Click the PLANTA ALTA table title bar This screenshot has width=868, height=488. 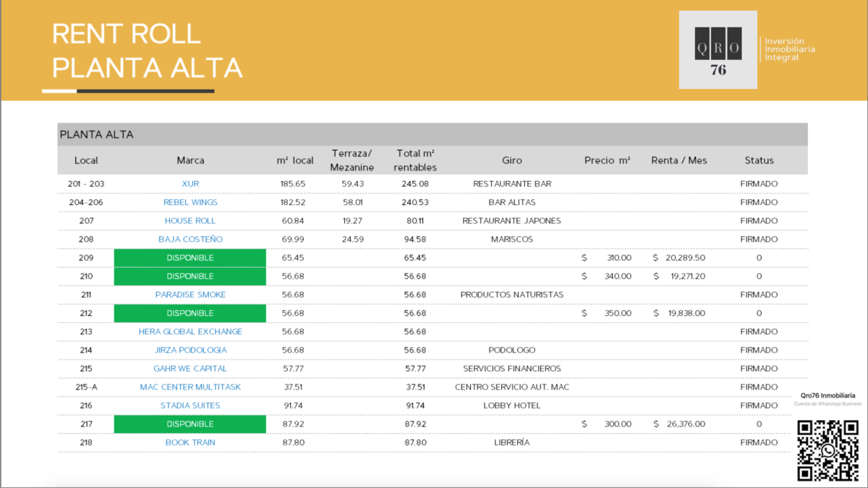432,135
